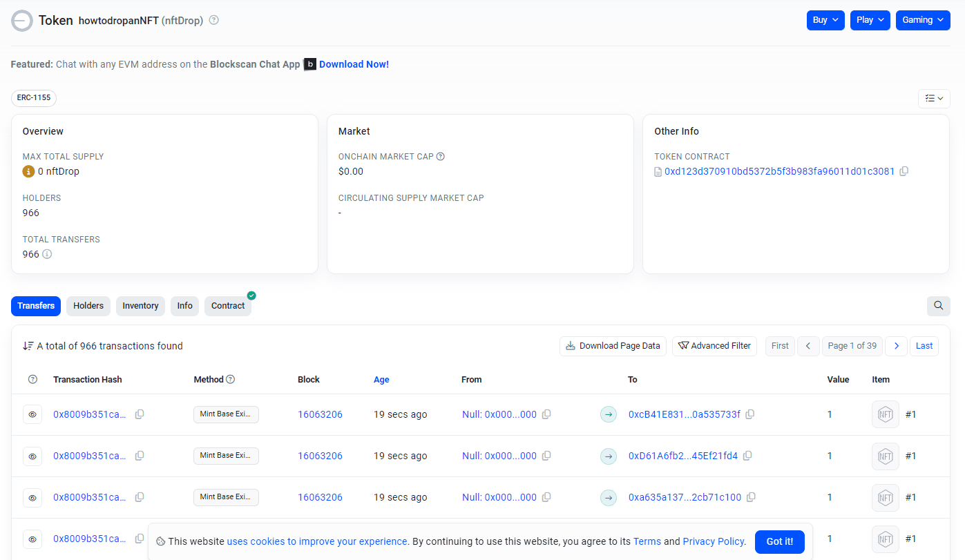Jump to the Last page
Screen dimensions: 965x560
pyautogui.click(x=924, y=346)
